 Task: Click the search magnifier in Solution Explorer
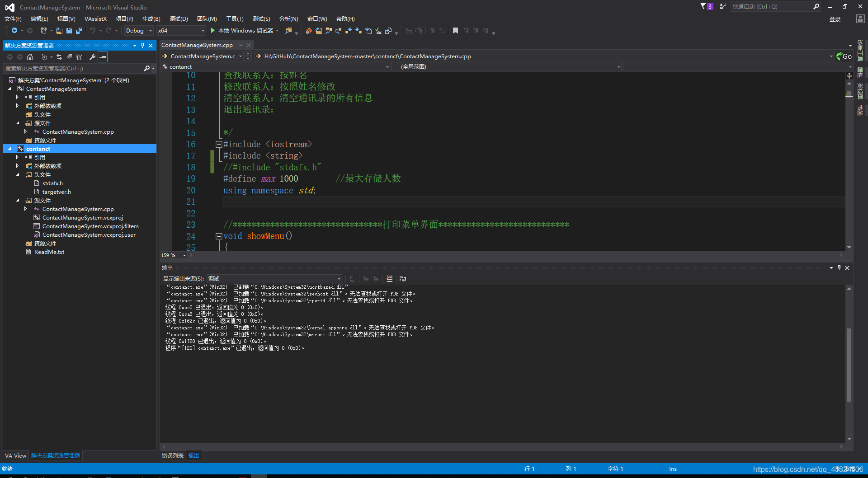tap(146, 69)
